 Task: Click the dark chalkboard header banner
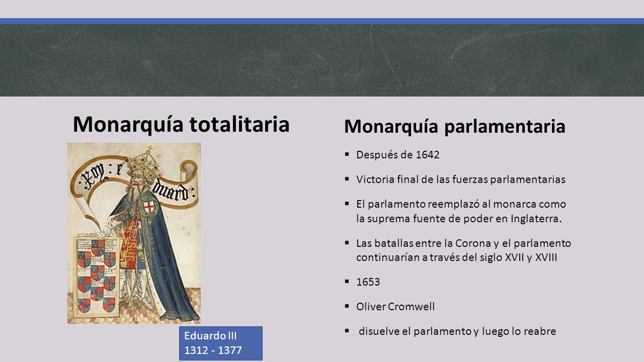tap(322, 60)
